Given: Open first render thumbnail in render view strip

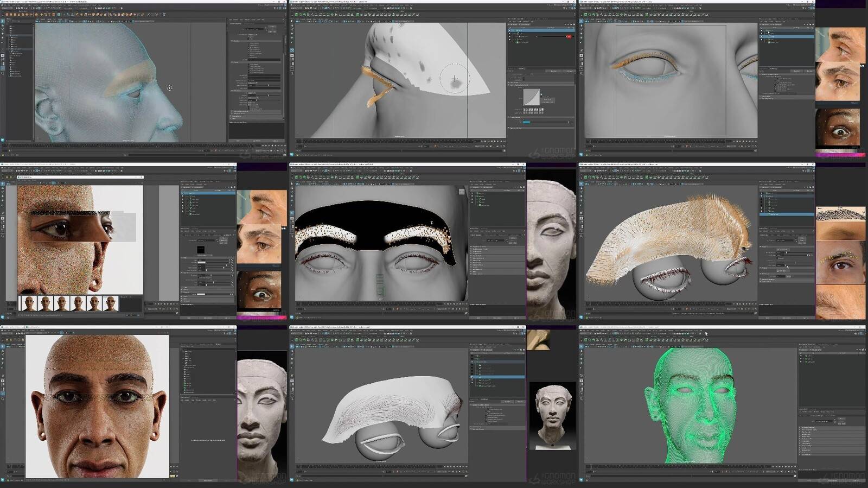Looking at the screenshot, I should tap(29, 303).
